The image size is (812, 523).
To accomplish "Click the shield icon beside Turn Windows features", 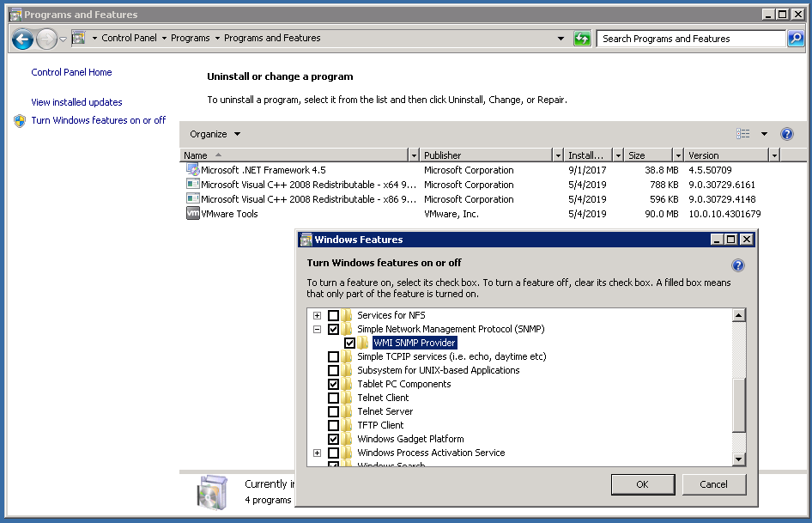I will coord(20,121).
